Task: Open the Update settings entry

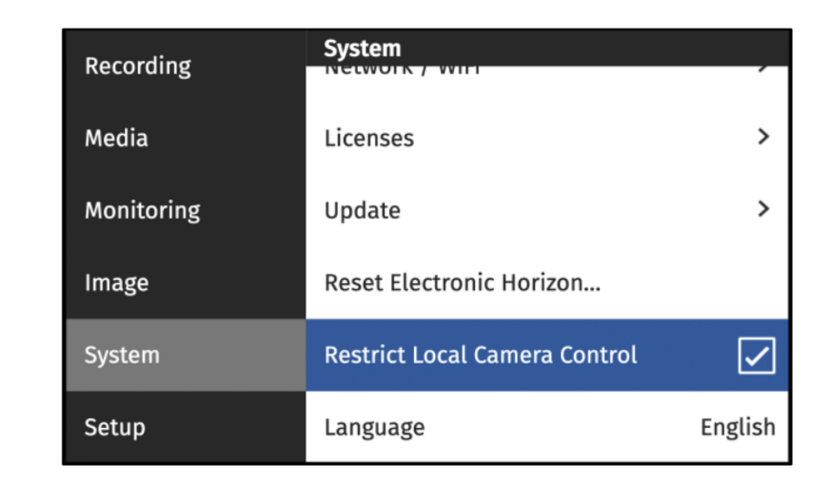Action: pyautogui.click(x=362, y=210)
